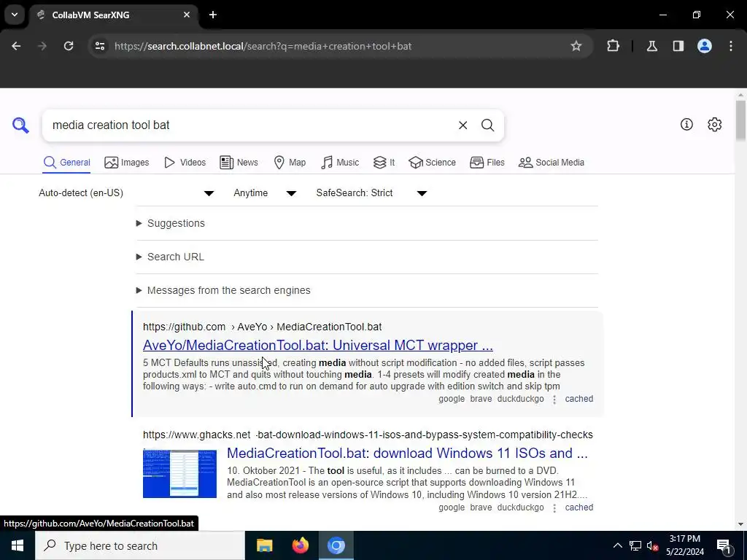Click in the search query field
747x560 pixels.
pyautogui.click(x=250, y=125)
